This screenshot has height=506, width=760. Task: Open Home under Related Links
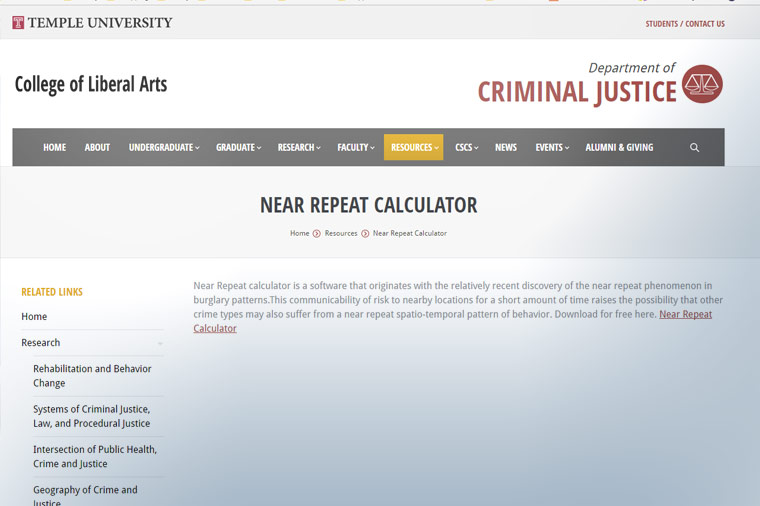click(34, 316)
